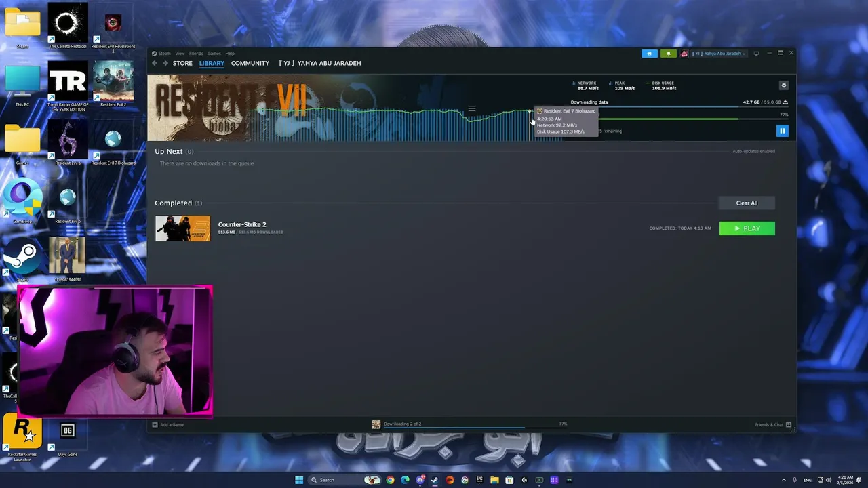Open the downloads settings gear
This screenshot has width=868, height=488.
[x=784, y=85]
